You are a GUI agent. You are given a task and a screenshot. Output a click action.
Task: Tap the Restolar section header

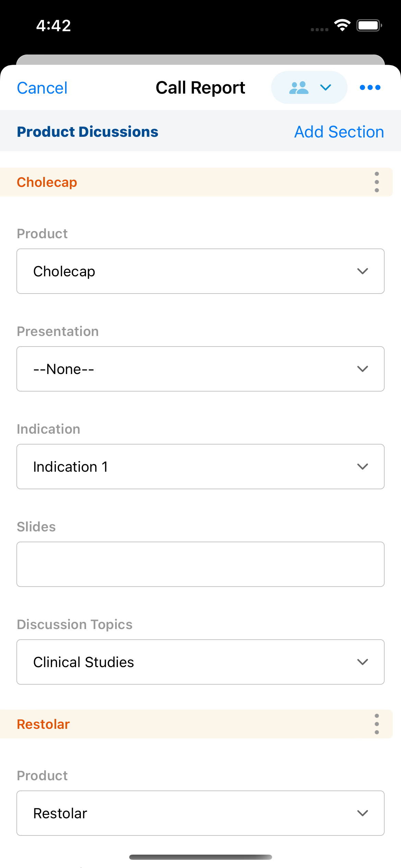(x=44, y=724)
